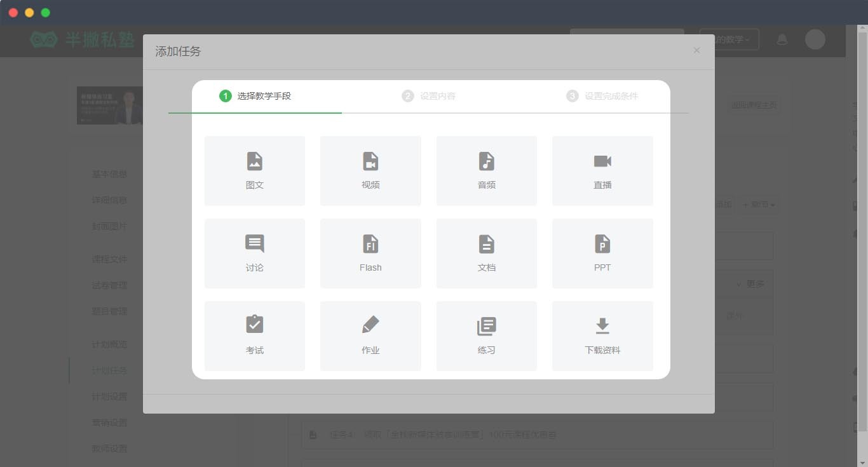This screenshot has height=467, width=868.
Task: Select the Flash file task icon
Action: coord(370,243)
